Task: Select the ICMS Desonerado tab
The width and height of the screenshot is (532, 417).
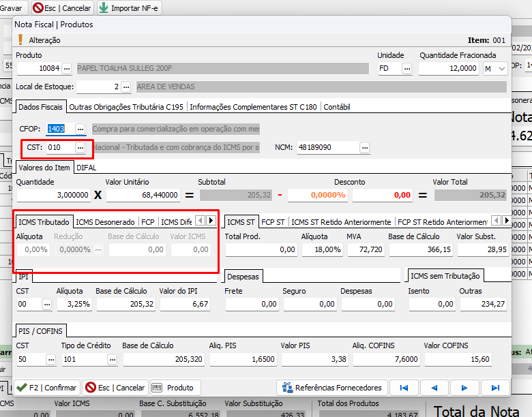Action: [104, 221]
